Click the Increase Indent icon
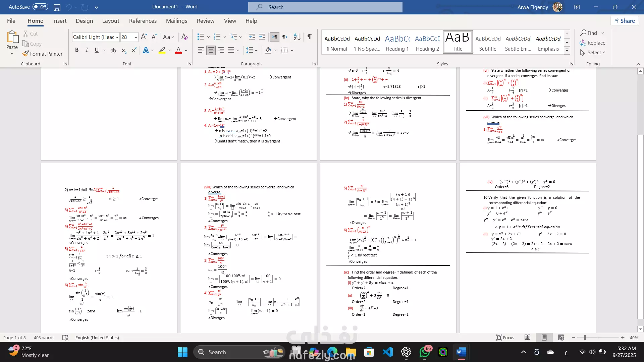 point(262,37)
